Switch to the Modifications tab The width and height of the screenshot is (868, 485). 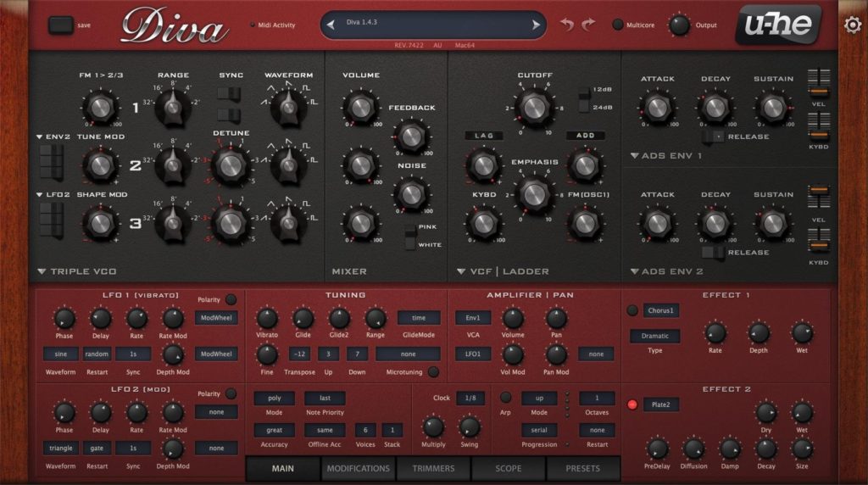(x=358, y=468)
